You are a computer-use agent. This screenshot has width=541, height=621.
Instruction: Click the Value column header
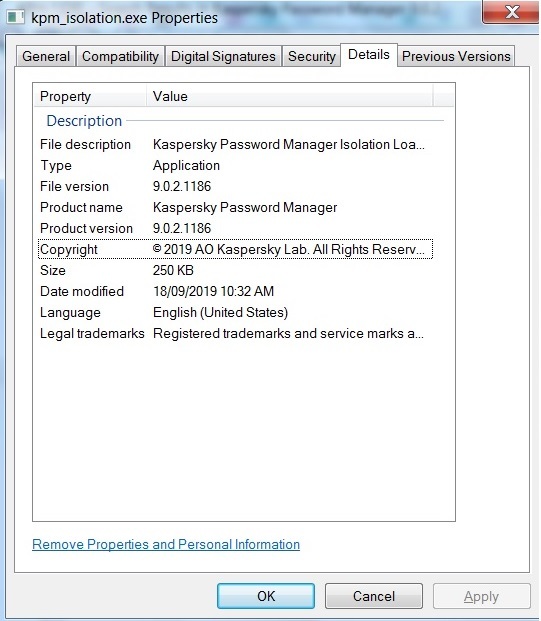[x=290, y=96]
